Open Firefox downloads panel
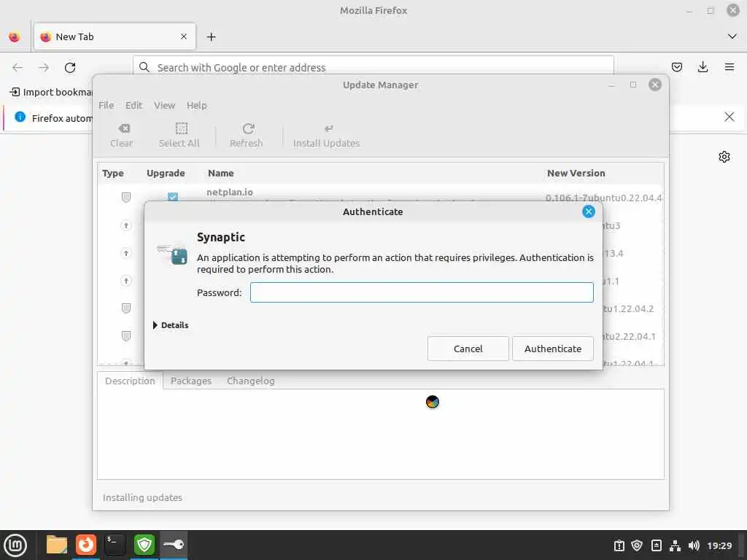The height and width of the screenshot is (560, 747). [703, 67]
